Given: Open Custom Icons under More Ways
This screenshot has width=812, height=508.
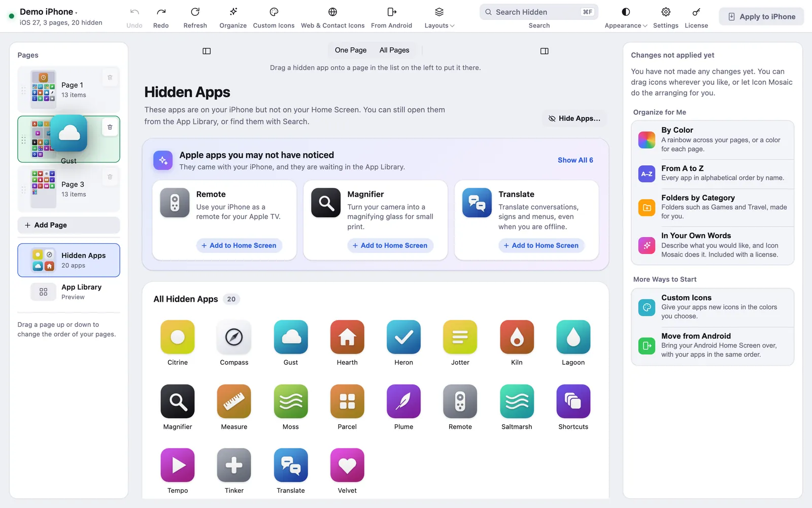Looking at the screenshot, I should (713, 307).
